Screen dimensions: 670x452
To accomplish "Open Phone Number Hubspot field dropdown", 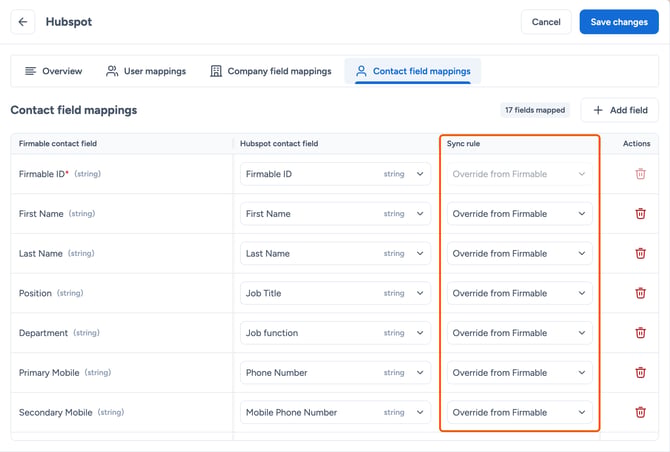I will 335,373.
